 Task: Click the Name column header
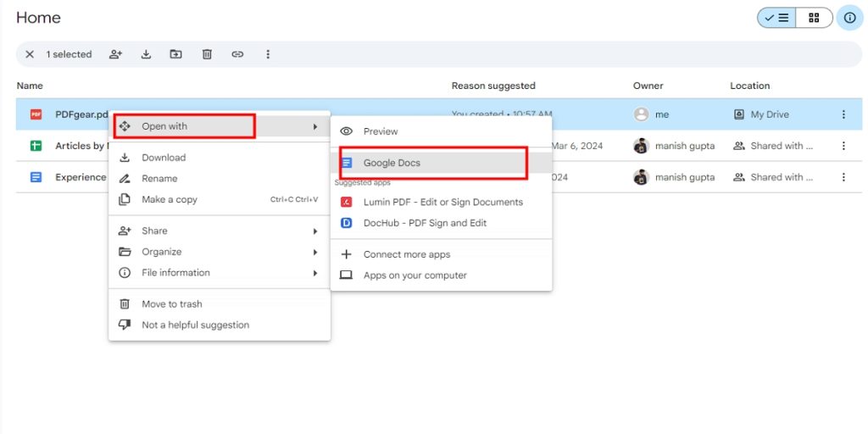click(x=30, y=86)
